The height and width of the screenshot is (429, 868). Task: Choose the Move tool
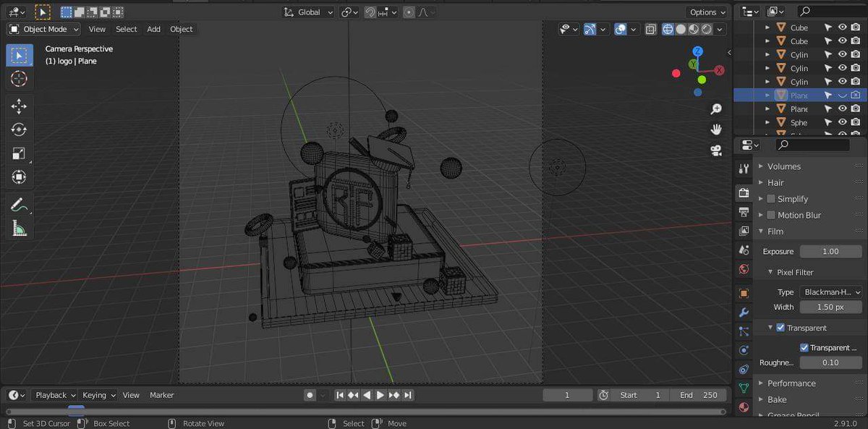click(20, 106)
